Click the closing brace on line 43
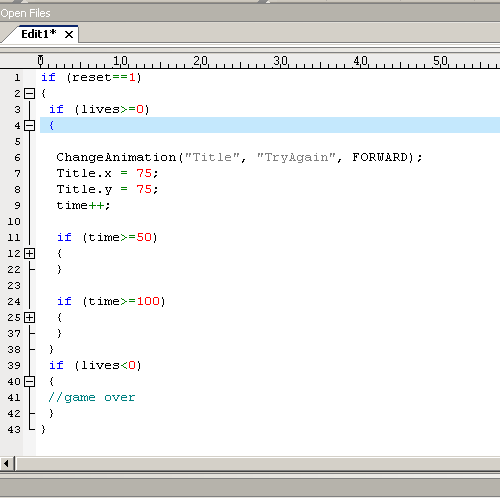Screen dimensions: 500x500 click(43, 429)
